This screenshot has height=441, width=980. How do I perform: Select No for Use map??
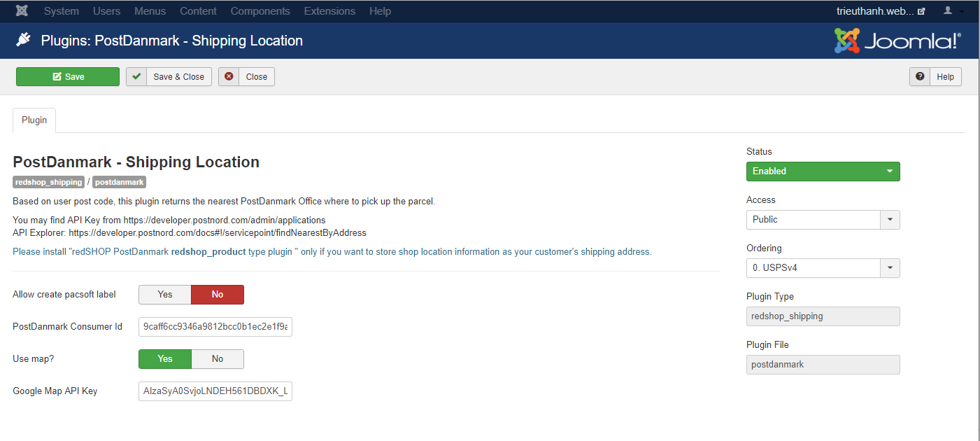(218, 359)
